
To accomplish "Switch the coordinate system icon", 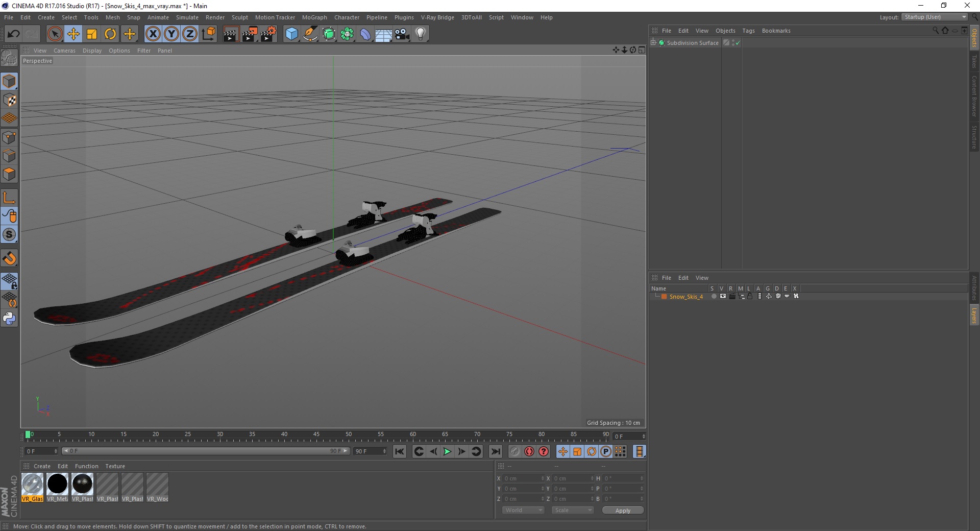I will [x=208, y=34].
